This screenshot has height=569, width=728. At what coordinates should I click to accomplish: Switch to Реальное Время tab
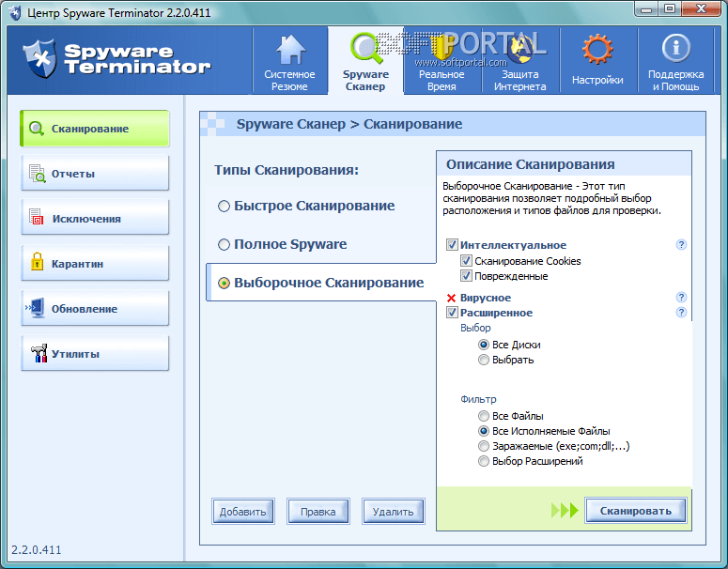click(441, 61)
